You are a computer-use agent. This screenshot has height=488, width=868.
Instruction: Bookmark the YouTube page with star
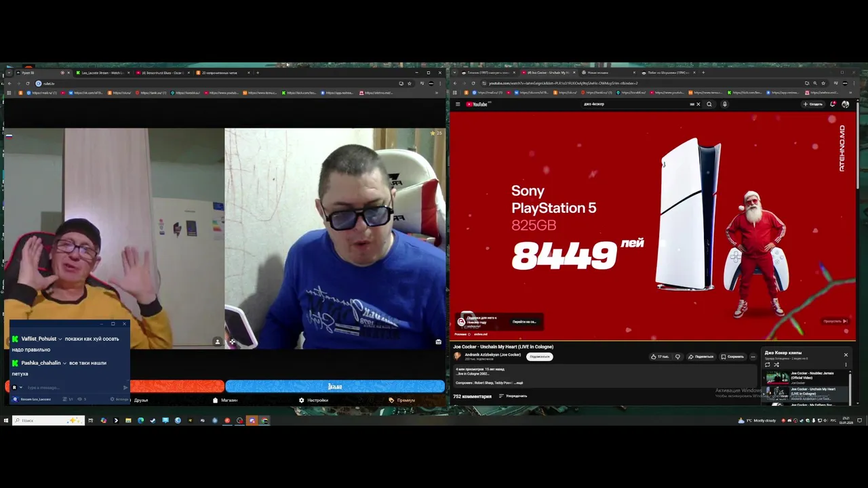(x=823, y=83)
